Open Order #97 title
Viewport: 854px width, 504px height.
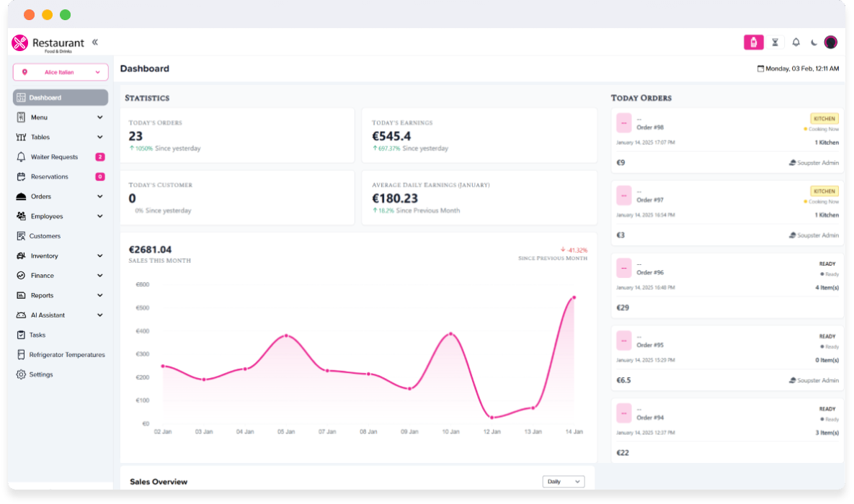(650, 199)
